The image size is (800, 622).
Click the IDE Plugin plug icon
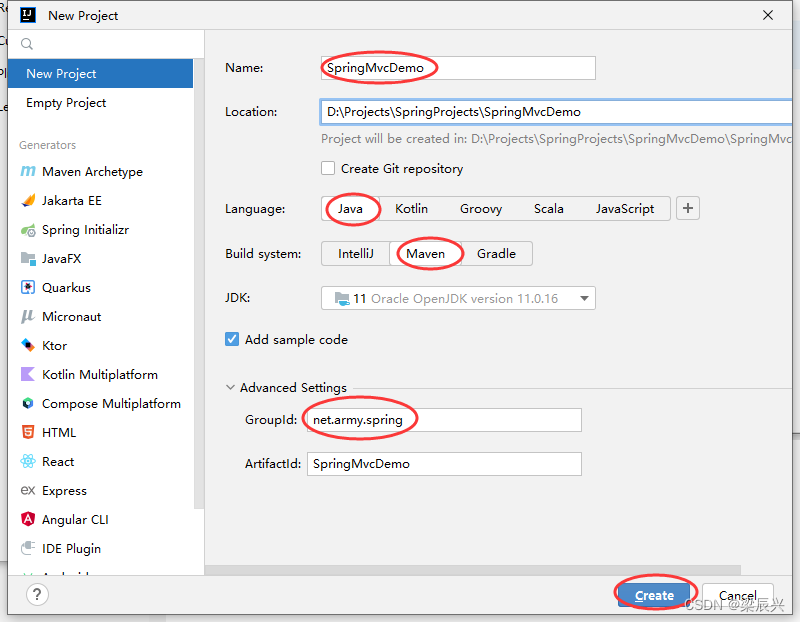28,548
